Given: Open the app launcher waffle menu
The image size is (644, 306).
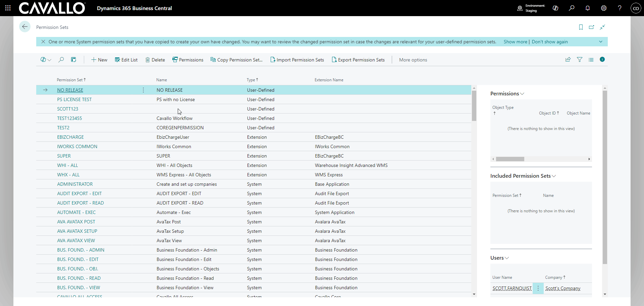Looking at the screenshot, I should click(8, 8).
